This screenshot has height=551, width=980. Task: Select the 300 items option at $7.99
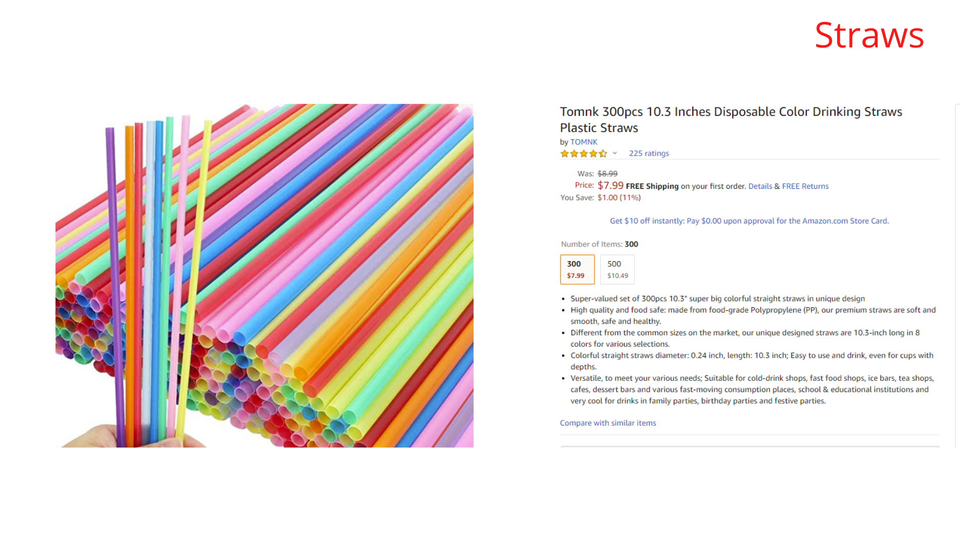[x=577, y=269]
